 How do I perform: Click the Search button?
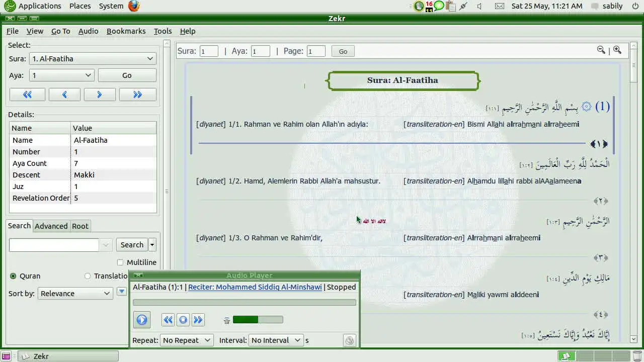coord(132,245)
